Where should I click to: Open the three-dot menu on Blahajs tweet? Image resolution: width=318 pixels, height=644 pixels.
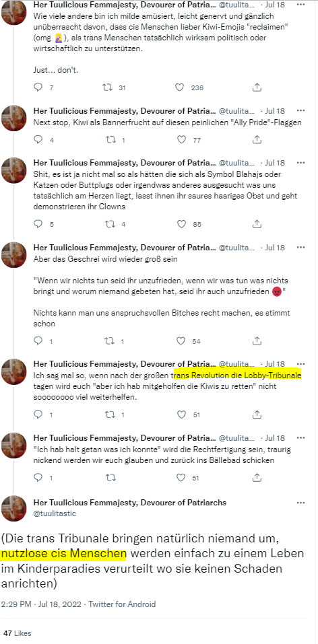pos(300,164)
